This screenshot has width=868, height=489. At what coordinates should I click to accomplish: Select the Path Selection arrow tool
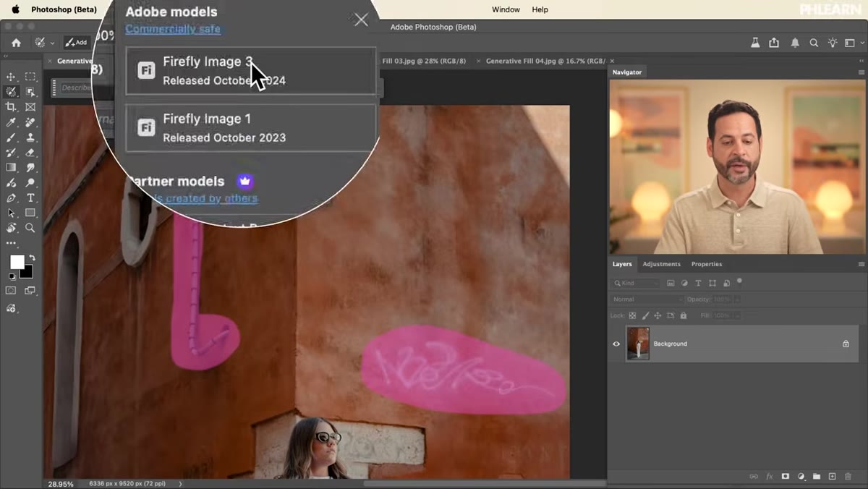pyautogui.click(x=11, y=213)
